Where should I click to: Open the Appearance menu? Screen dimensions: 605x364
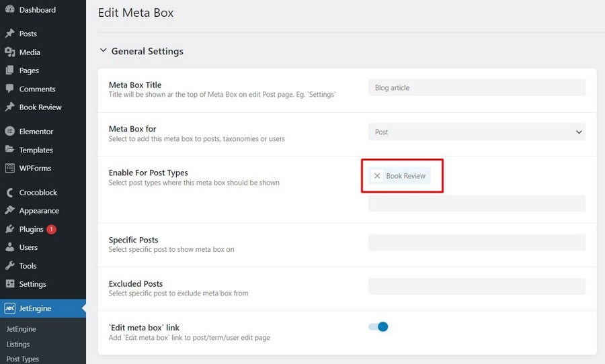(39, 211)
